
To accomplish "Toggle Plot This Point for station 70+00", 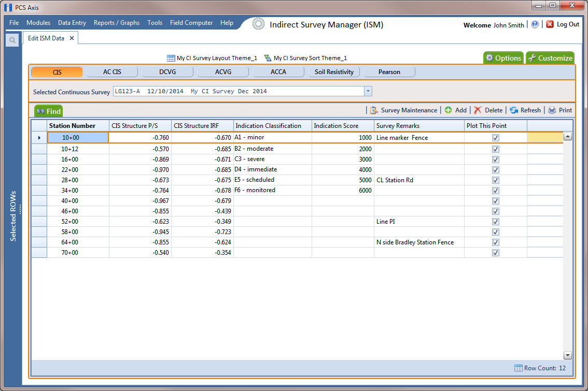I will 495,253.
